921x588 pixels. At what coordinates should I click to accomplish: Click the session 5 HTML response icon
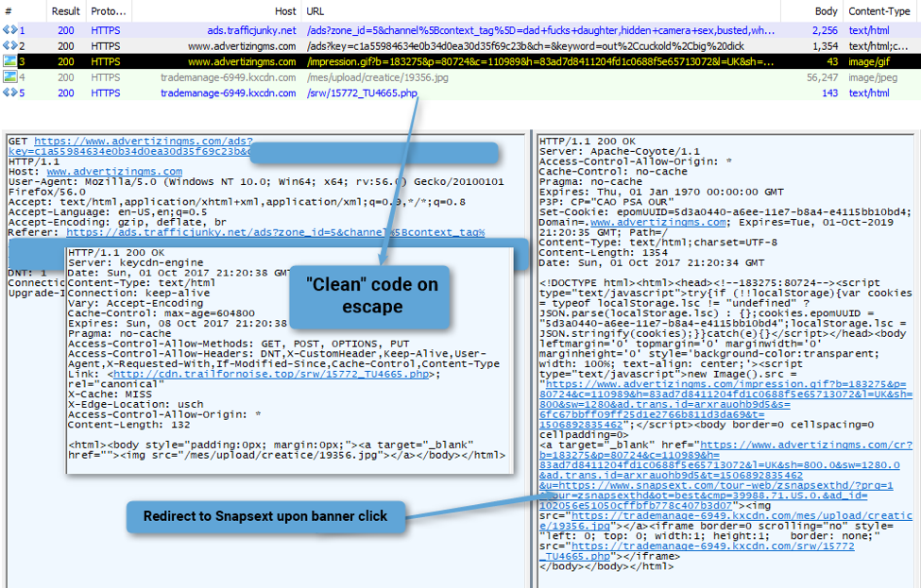point(9,92)
